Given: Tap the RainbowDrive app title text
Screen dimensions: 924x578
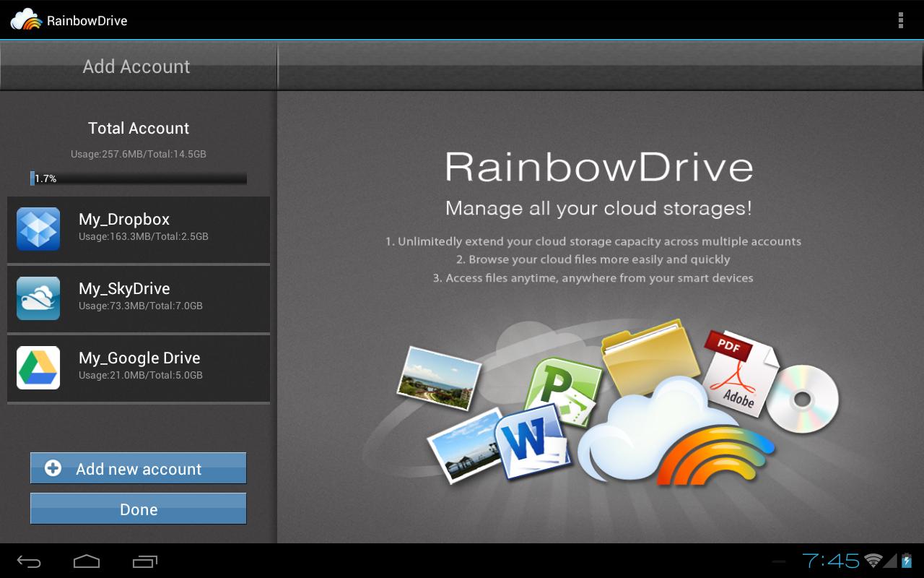Looking at the screenshot, I should coord(87,20).
